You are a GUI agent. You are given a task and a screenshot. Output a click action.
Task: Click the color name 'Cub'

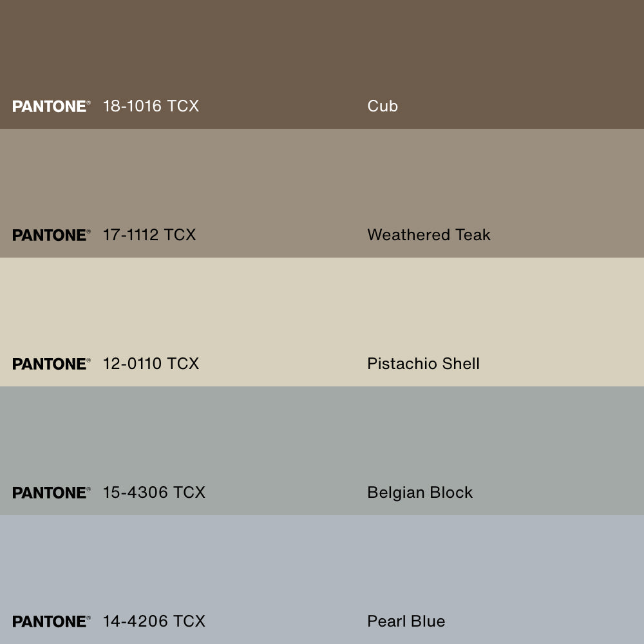pos(383,106)
